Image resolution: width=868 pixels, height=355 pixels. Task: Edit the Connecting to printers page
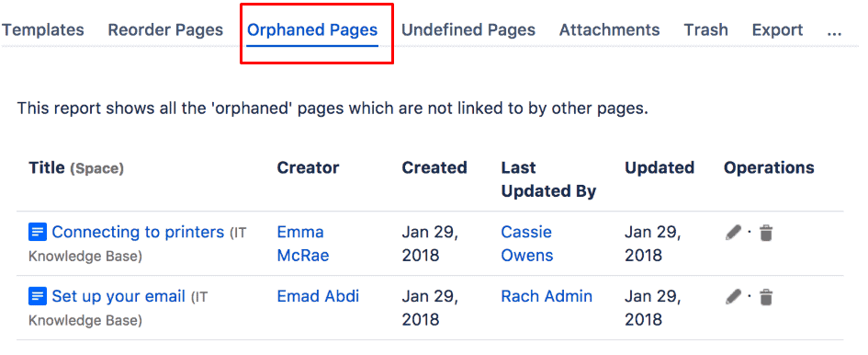click(x=733, y=233)
